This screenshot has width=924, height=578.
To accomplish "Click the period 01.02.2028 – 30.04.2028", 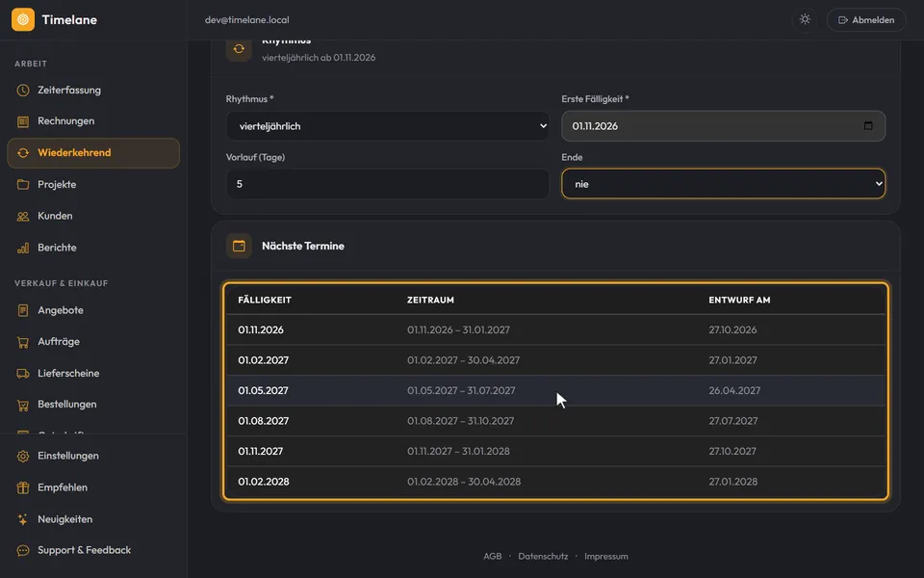I will click(464, 482).
